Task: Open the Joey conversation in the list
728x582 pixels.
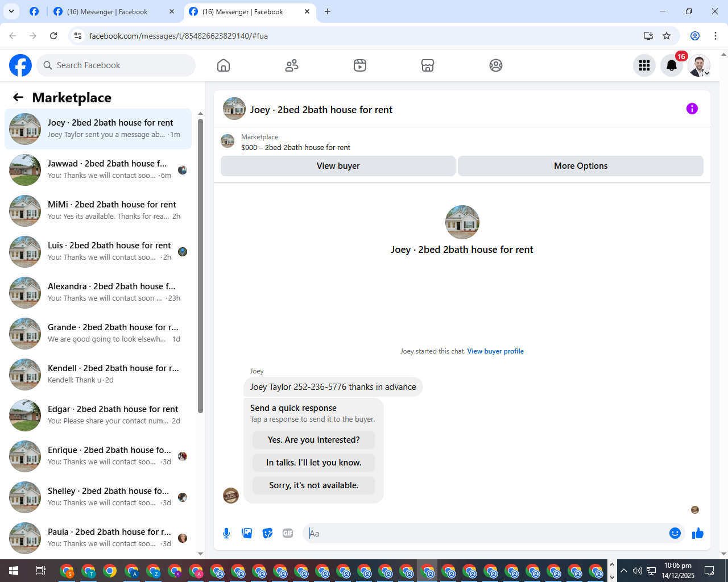Action: [x=98, y=129]
